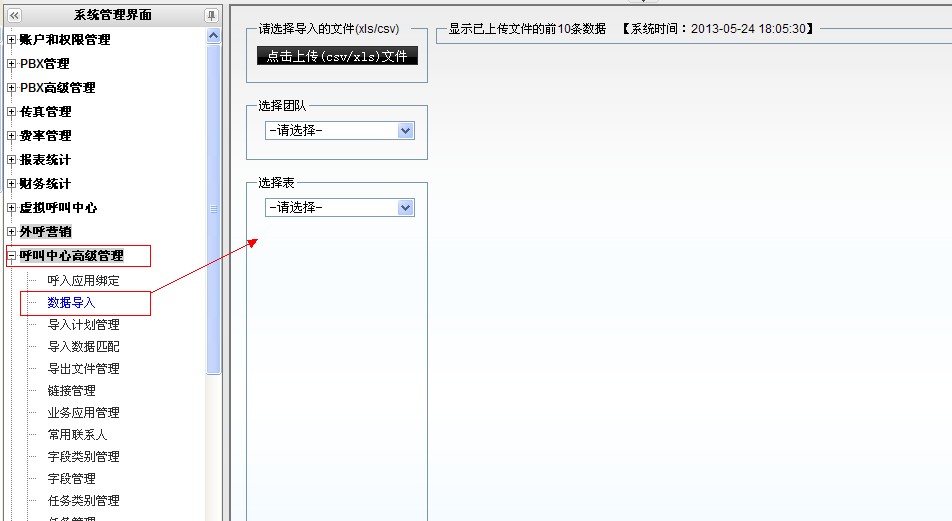Viewport: 952px width, 521px height.
Task: Open the 数据导入 link
Action: coord(71,303)
